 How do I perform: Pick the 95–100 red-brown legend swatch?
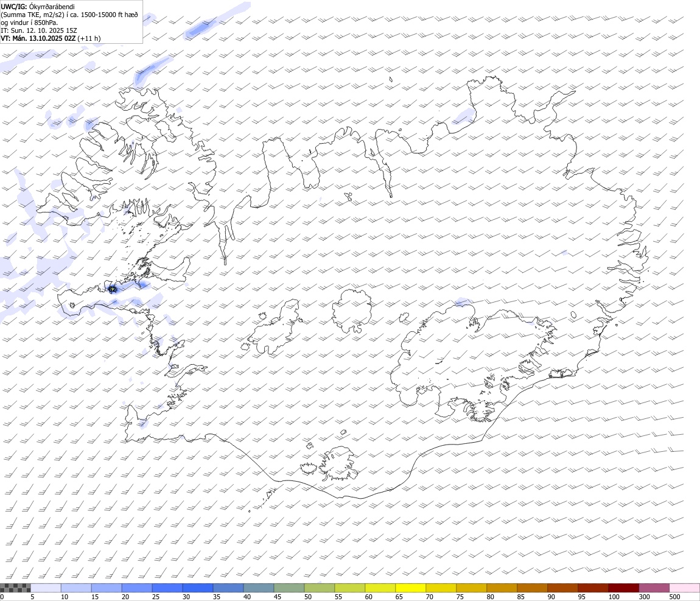[x=593, y=588]
